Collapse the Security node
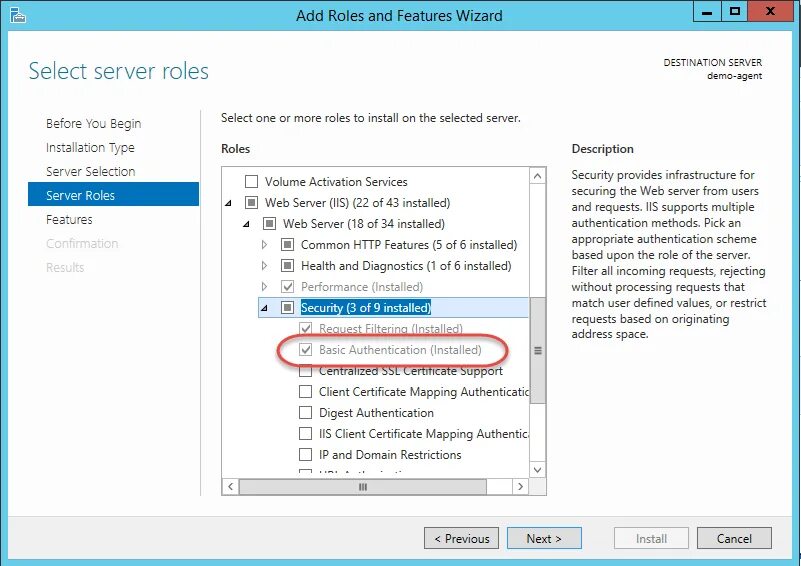 click(264, 308)
